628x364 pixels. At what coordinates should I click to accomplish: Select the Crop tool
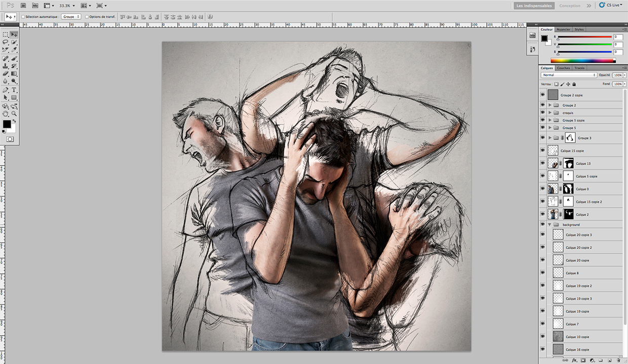click(x=5, y=50)
